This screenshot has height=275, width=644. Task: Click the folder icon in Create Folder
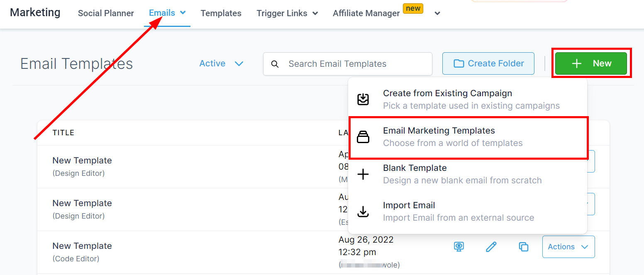pos(459,63)
